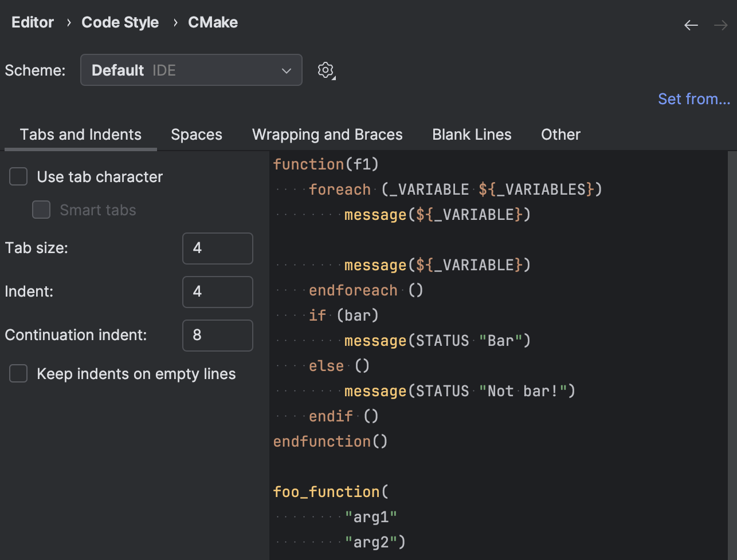Image resolution: width=737 pixels, height=560 pixels.
Task: Switch to the Spaces tab
Action: point(197,134)
